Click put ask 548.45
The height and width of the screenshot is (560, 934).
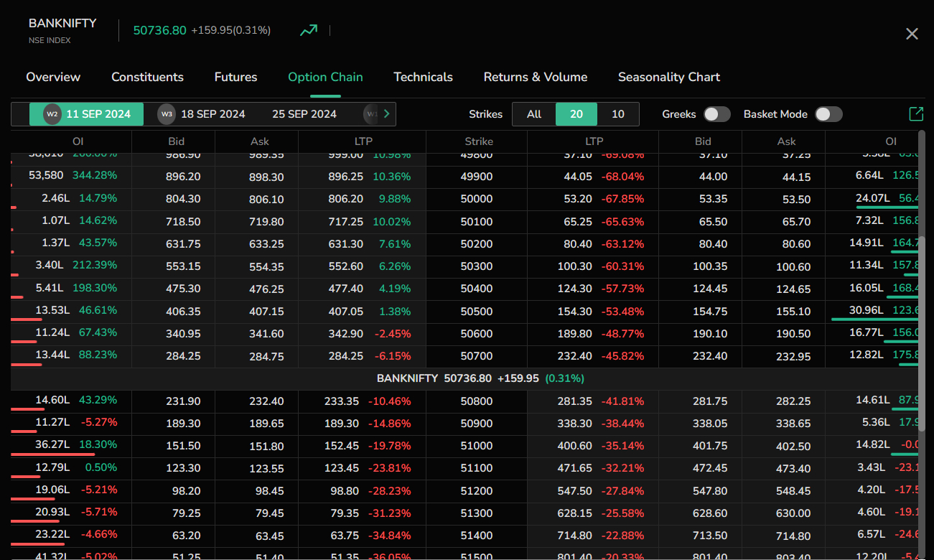pos(794,491)
